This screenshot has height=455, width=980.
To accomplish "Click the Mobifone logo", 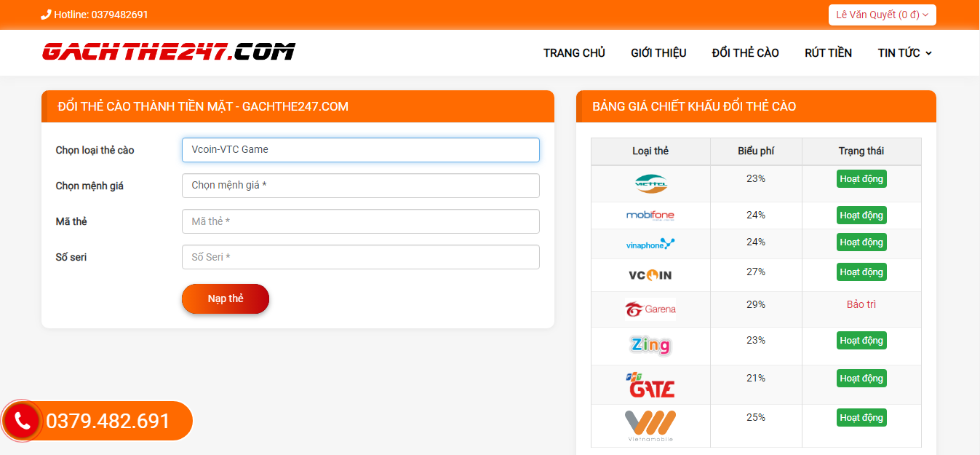I will (x=650, y=215).
